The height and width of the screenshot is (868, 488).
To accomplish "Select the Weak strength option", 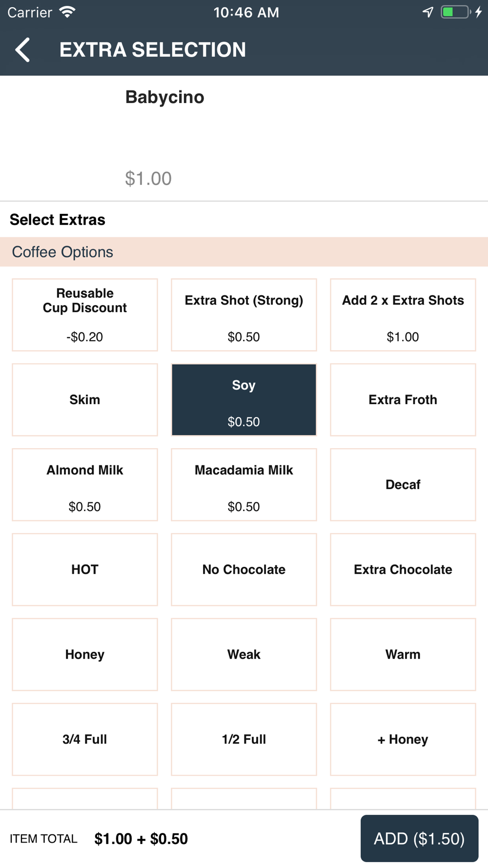I will [x=244, y=655].
